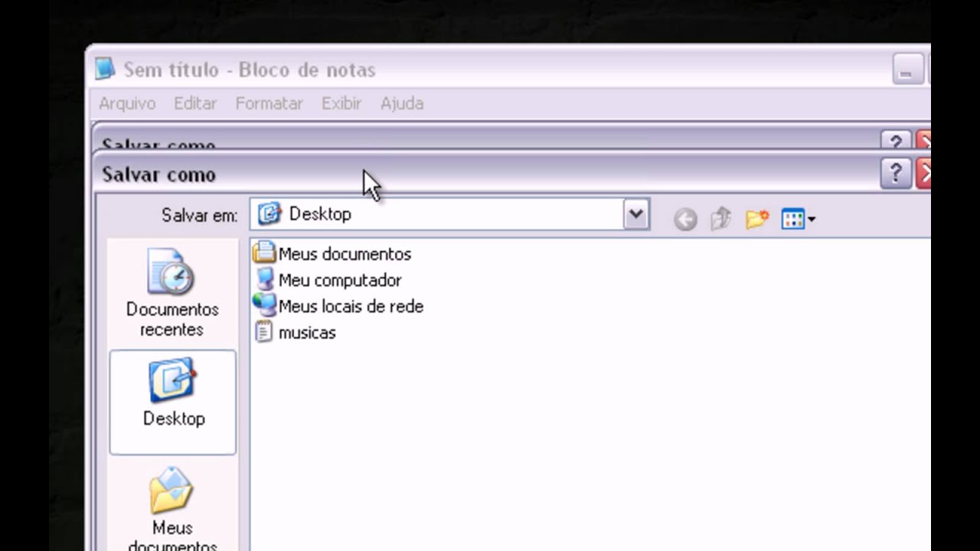Open the view mode menu icon
This screenshot has width=980, height=551.
(x=799, y=220)
